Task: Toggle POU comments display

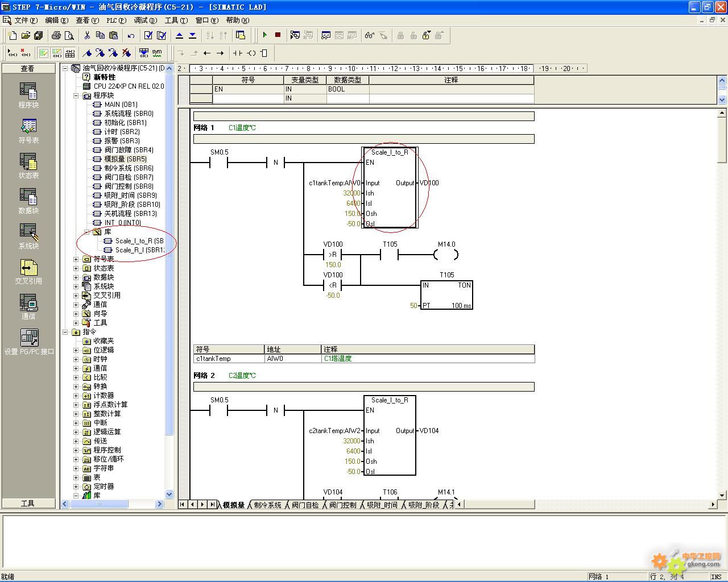Action: click(43, 53)
